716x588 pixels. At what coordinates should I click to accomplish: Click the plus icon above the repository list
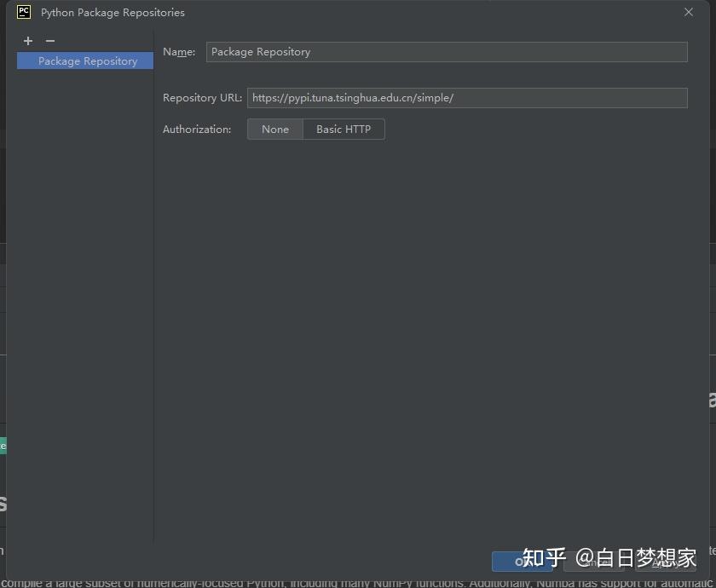(28, 41)
